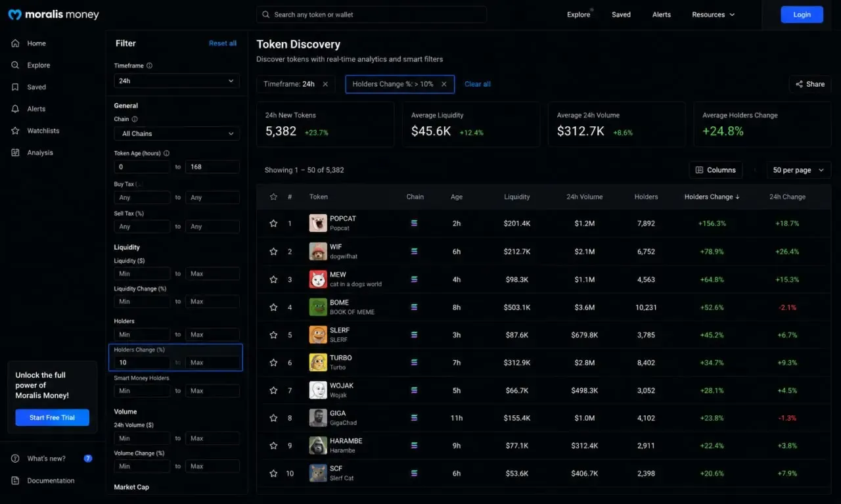Go to Saved in top navigation
The height and width of the screenshot is (504, 841).
coord(621,14)
